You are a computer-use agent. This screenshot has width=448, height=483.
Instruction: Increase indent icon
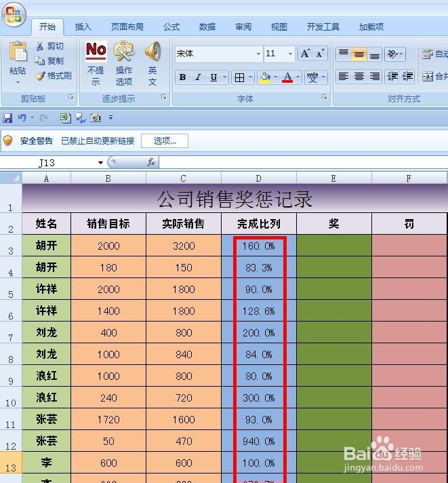(x=408, y=77)
